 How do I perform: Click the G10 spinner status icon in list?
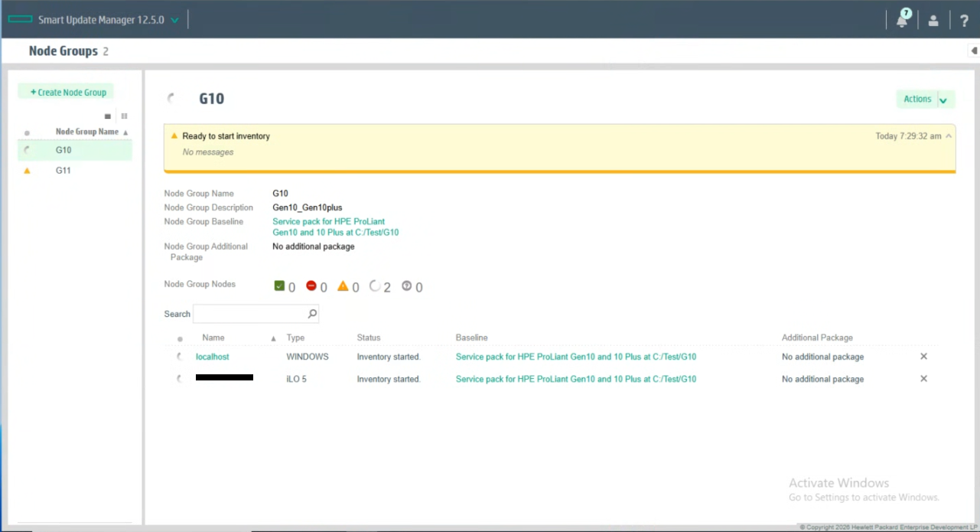point(27,150)
